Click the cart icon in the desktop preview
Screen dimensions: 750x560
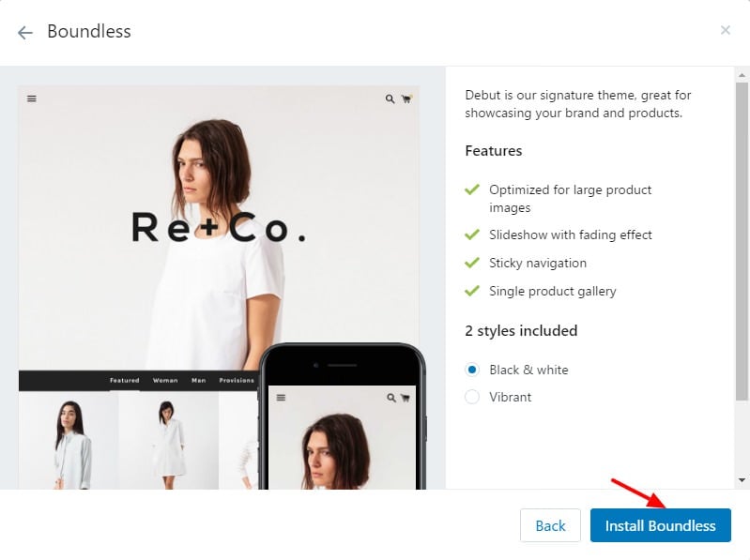click(406, 98)
